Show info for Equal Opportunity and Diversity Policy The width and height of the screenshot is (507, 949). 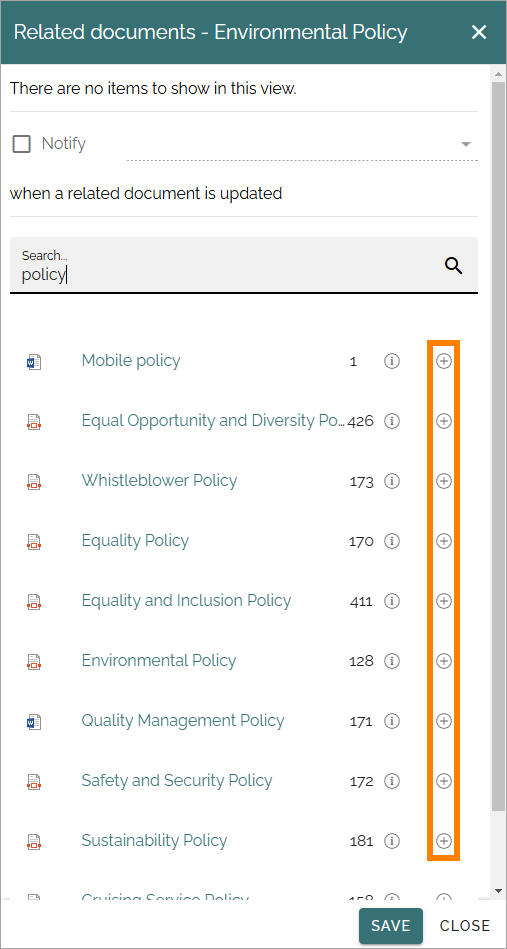(392, 421)
